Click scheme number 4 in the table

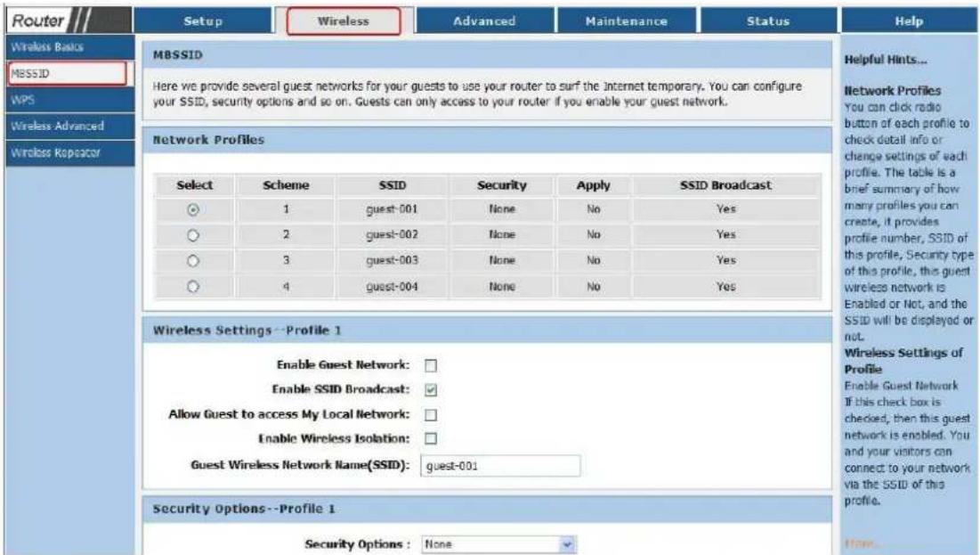286,287
